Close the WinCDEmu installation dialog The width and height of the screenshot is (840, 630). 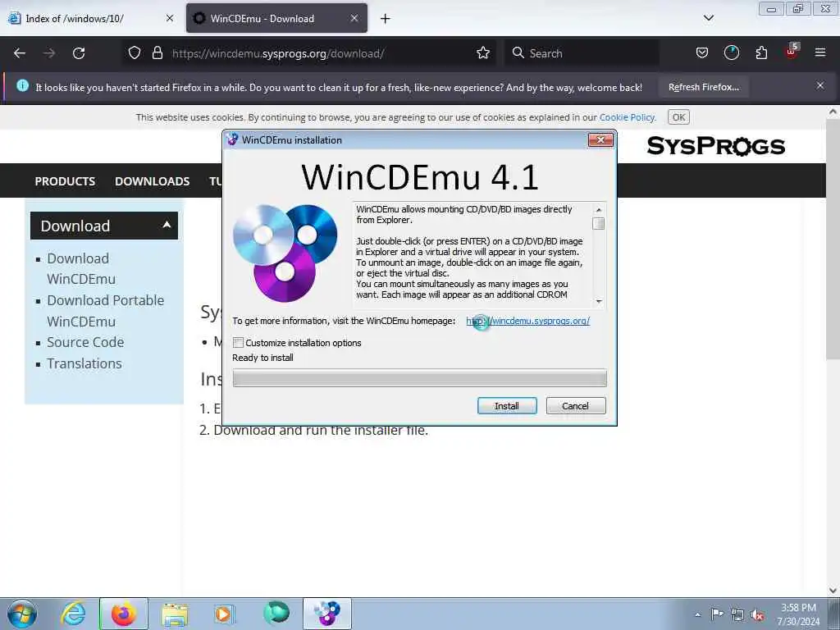[600, 140]
